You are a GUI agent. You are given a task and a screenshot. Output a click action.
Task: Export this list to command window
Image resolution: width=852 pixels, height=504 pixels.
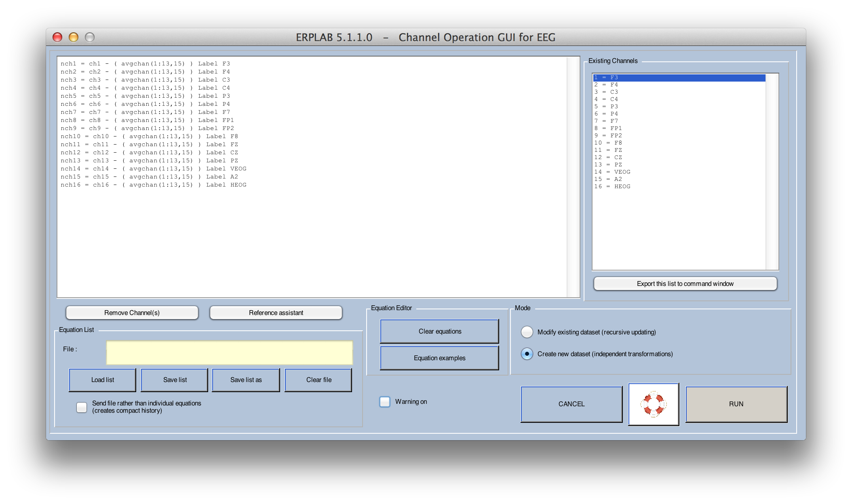(685, 283)
